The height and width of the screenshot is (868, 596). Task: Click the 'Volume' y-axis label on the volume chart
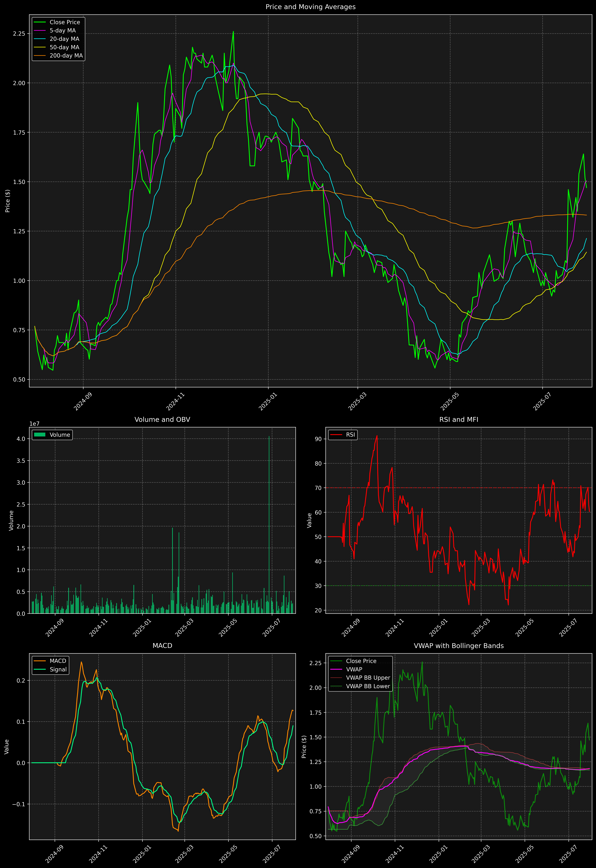click(11, 520)
